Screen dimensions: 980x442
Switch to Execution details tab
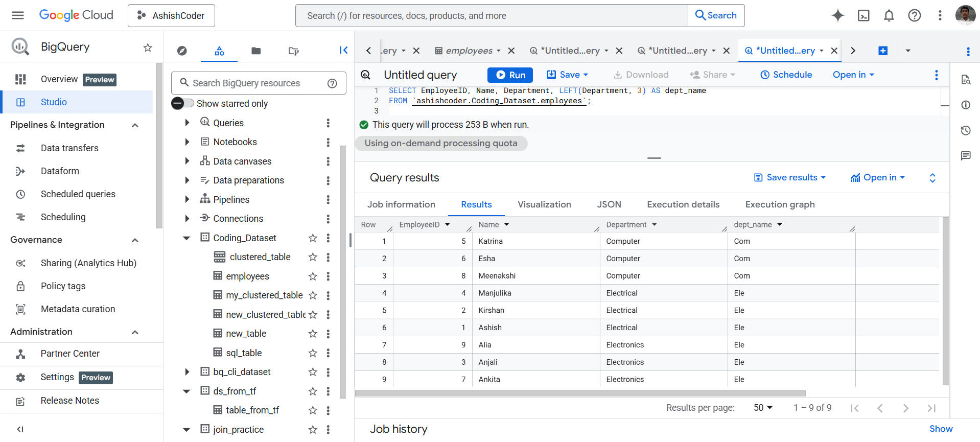click(x=683, y=204)
